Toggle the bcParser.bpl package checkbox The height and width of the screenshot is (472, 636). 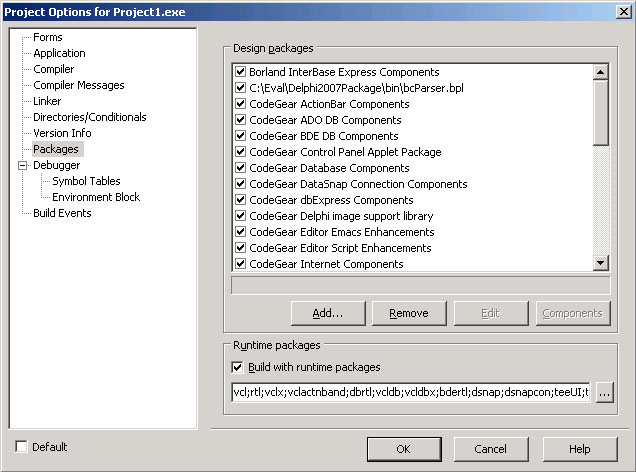click(x=240, y=88)
